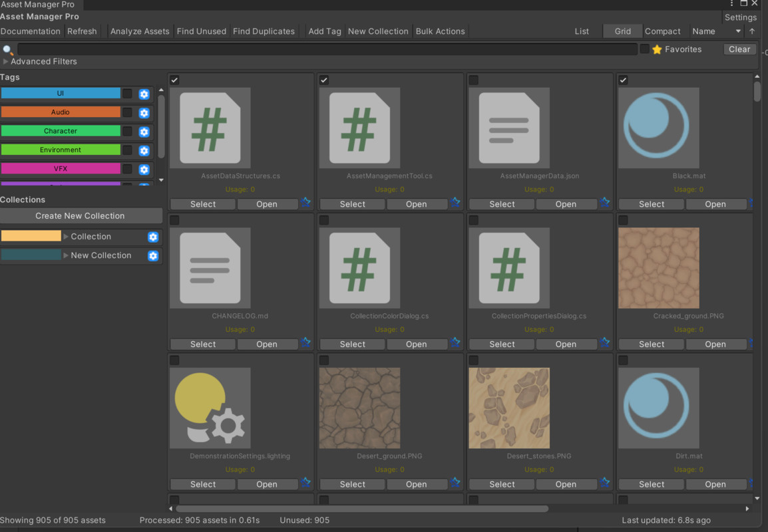Check the checkbox on Desert_ground.PNG card
768x532 pixels.
pos(323,360)
